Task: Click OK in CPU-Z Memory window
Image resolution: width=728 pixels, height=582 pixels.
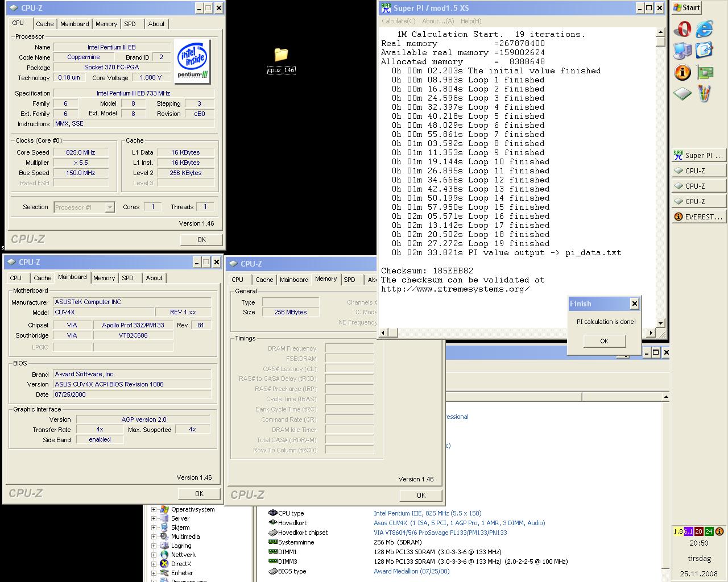Action: pos(421,495)
